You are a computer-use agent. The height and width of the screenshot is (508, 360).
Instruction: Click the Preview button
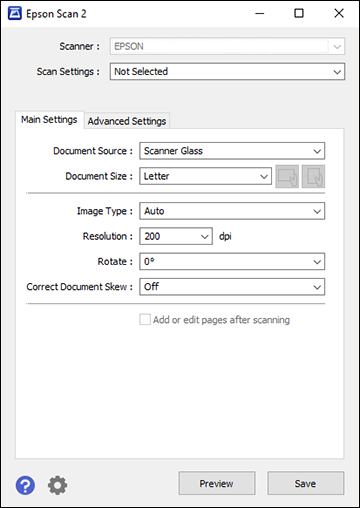coord(217,483)
